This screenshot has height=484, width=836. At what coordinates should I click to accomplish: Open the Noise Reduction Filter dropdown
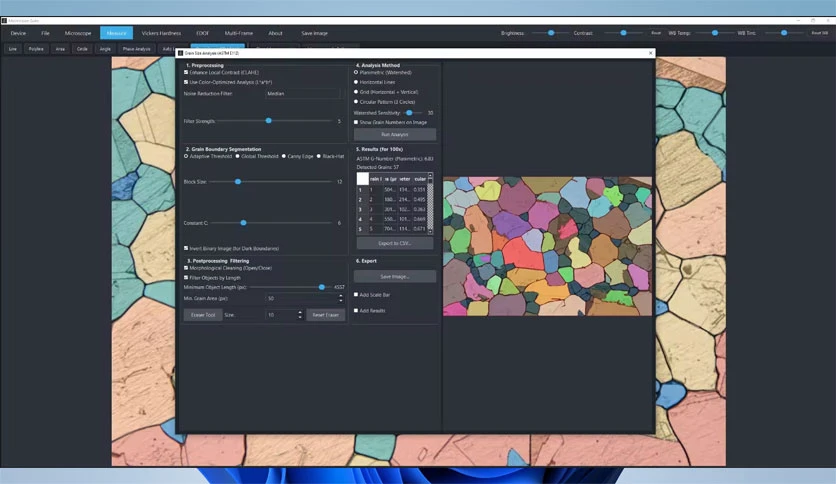pos(303,93)
